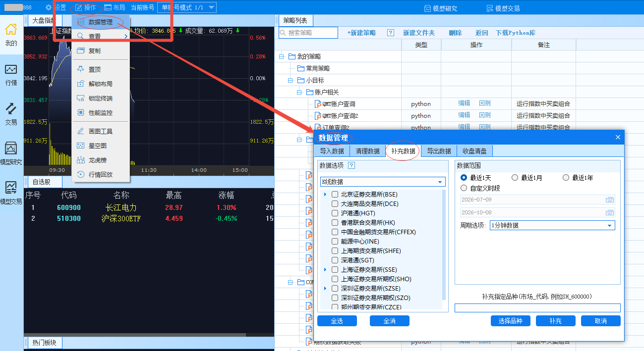This screenshot has width=644, height=351.
Task: Click the 模型交易 icon in top bar
Action: click(490, 8)
